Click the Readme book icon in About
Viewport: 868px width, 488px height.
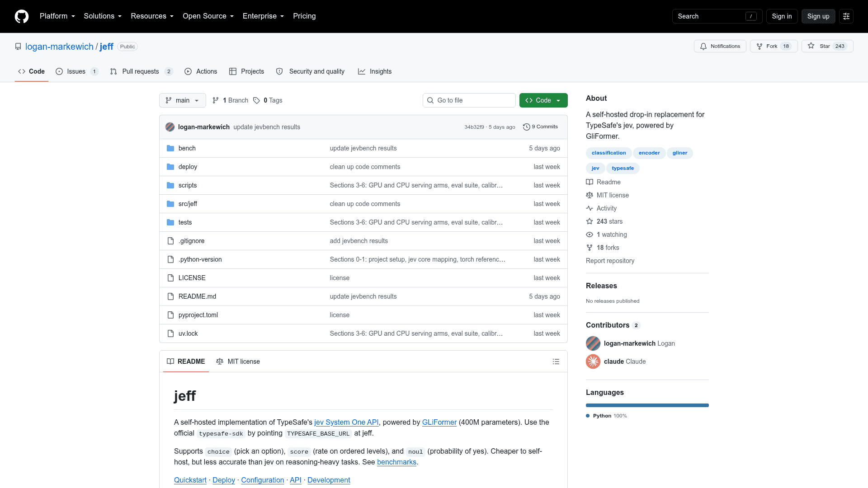tap(590, 182)
